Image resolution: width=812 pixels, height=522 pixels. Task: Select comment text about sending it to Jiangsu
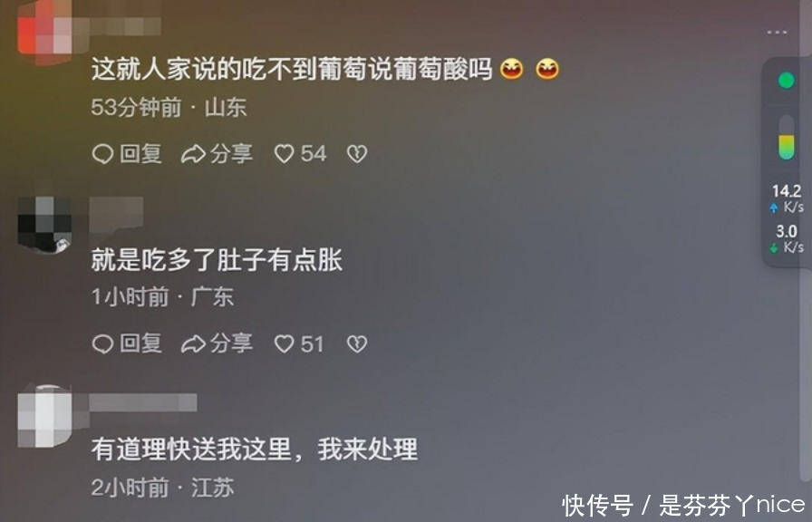point(255,449)
